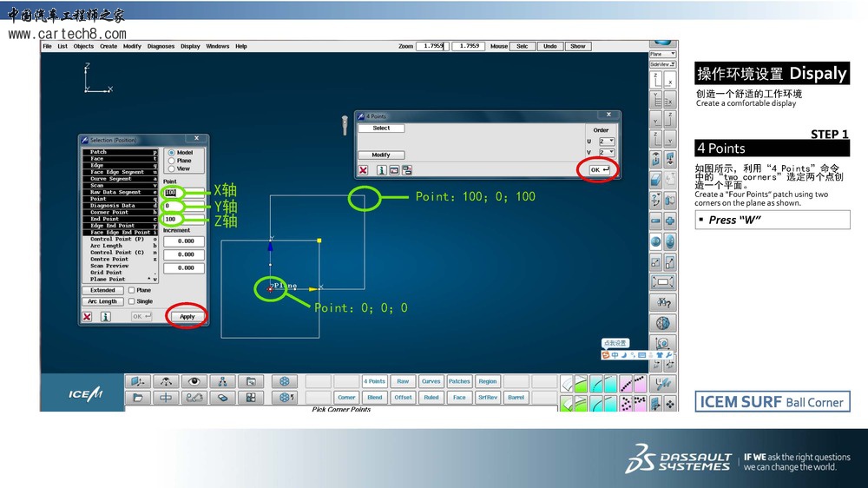Click the eye display icon in bottom toolbar

(194, 381)
